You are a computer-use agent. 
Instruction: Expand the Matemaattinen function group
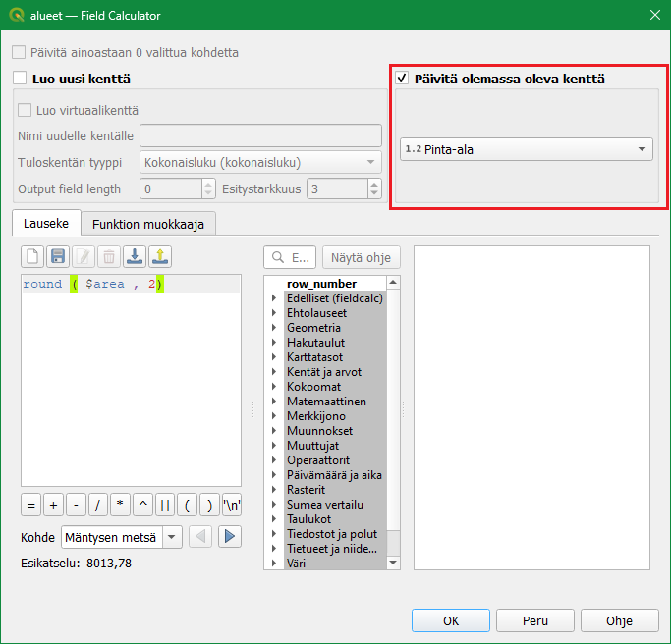[275, 402]
